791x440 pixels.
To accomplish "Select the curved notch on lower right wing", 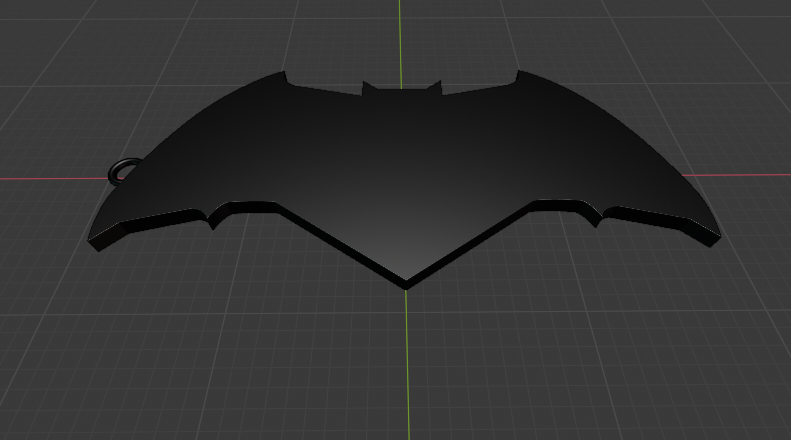I will pos(591,214).
